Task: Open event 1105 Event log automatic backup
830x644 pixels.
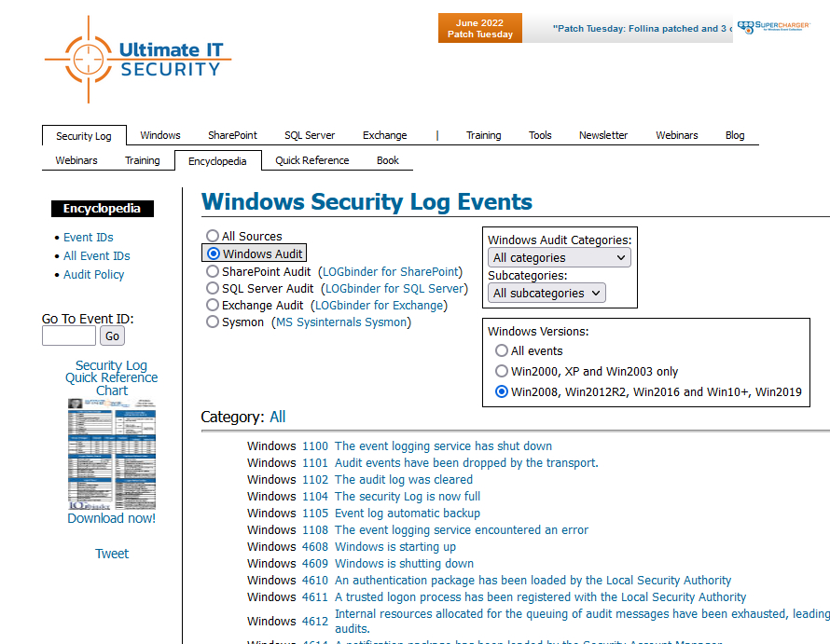Action: click(x=408, y=513)
